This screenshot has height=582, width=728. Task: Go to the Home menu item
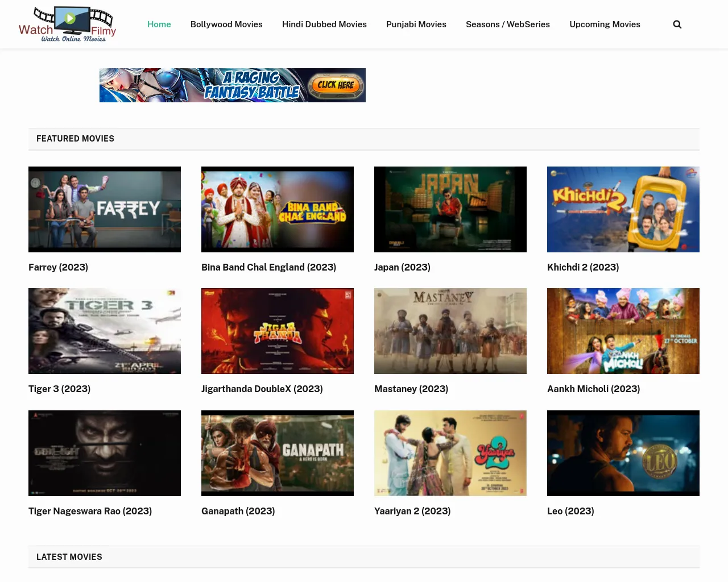tap(159, 24)
